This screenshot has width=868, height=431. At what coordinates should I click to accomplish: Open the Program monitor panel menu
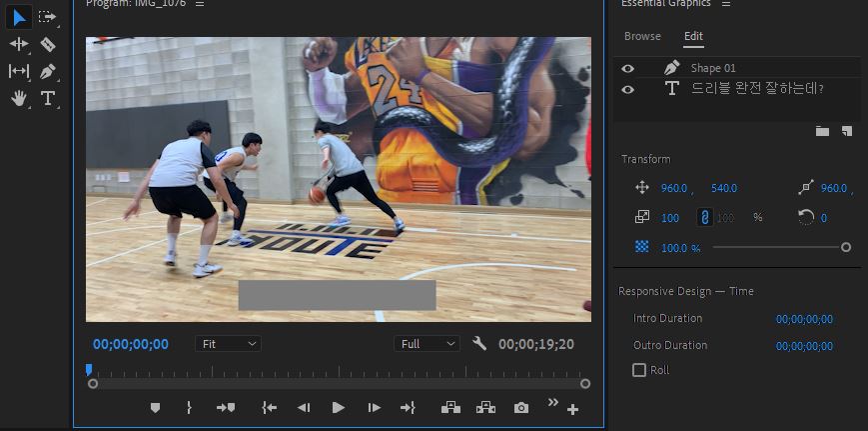coord(200,3)
